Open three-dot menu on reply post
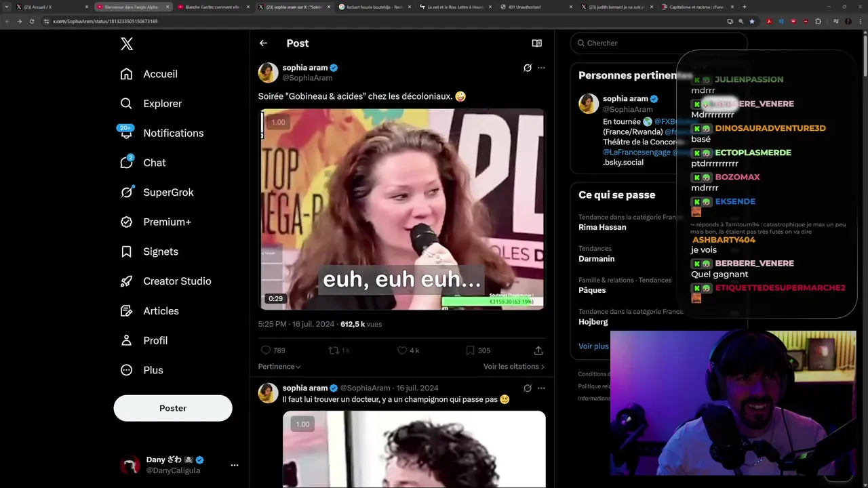Viewport: 868px width, 488px height. [x=541, y=388]
